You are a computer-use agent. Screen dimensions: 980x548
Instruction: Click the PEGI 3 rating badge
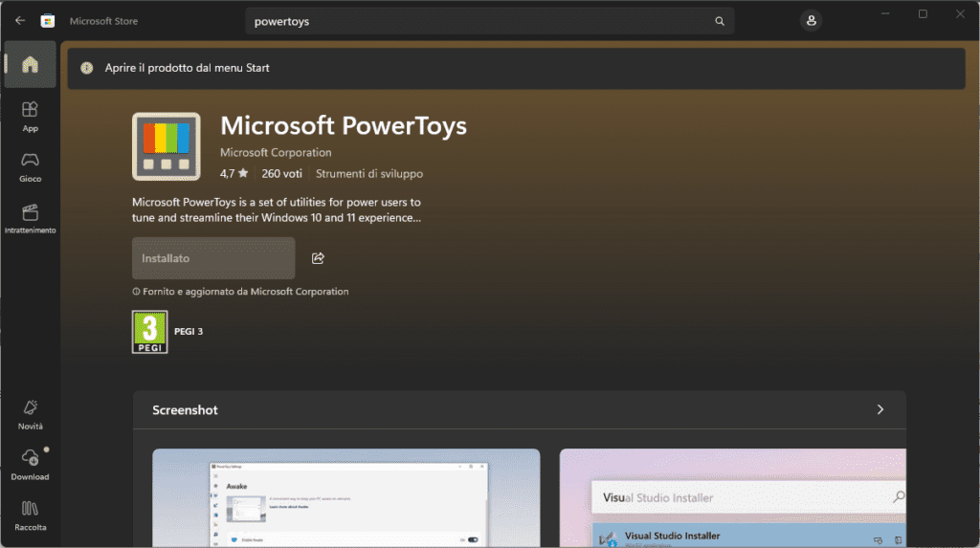pyautogui.click(x=149, y=332)
